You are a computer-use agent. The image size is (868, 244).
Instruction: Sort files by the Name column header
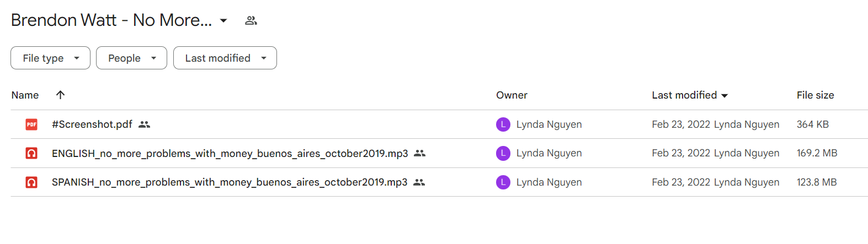(25, 95)
